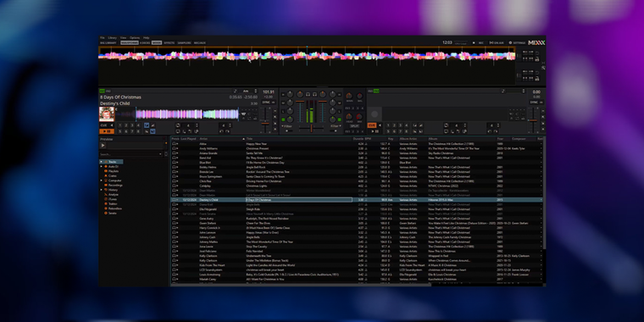The height and width of the screenshot is (322, 644).
Task: Click preview headphone icon for Coldplay row
Action: [174, 186]
